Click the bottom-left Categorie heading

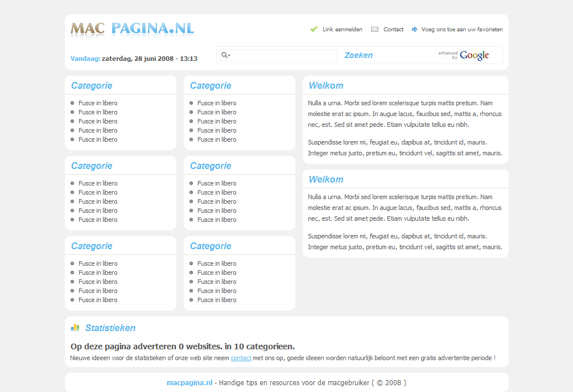(92, 246)
